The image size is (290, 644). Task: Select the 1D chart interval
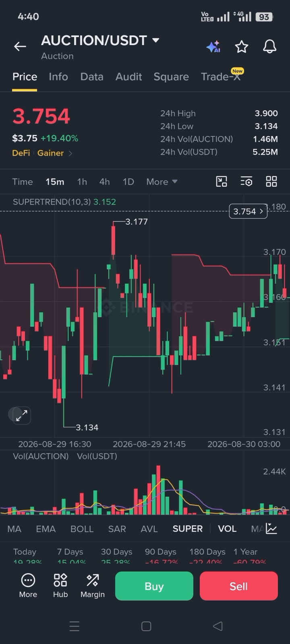128,182
